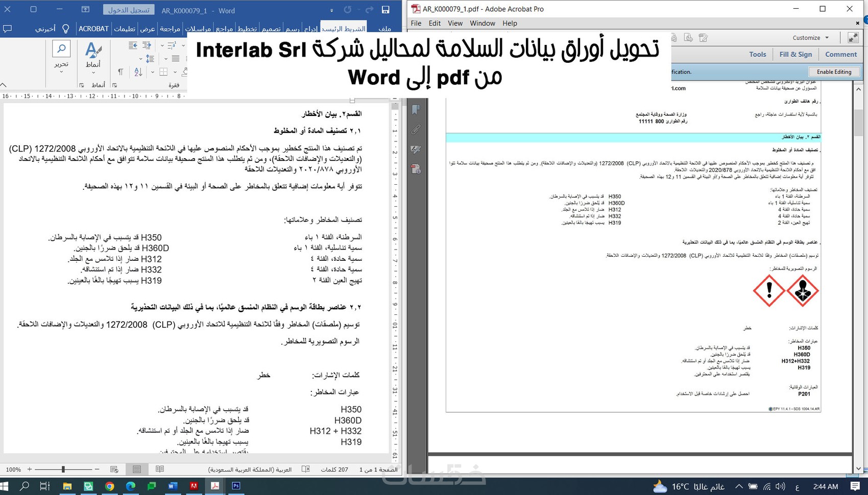The height and width of the screenshot is (495, 868).
Task: Open File Explorer from the taskbar
Action: coord(67,486)
